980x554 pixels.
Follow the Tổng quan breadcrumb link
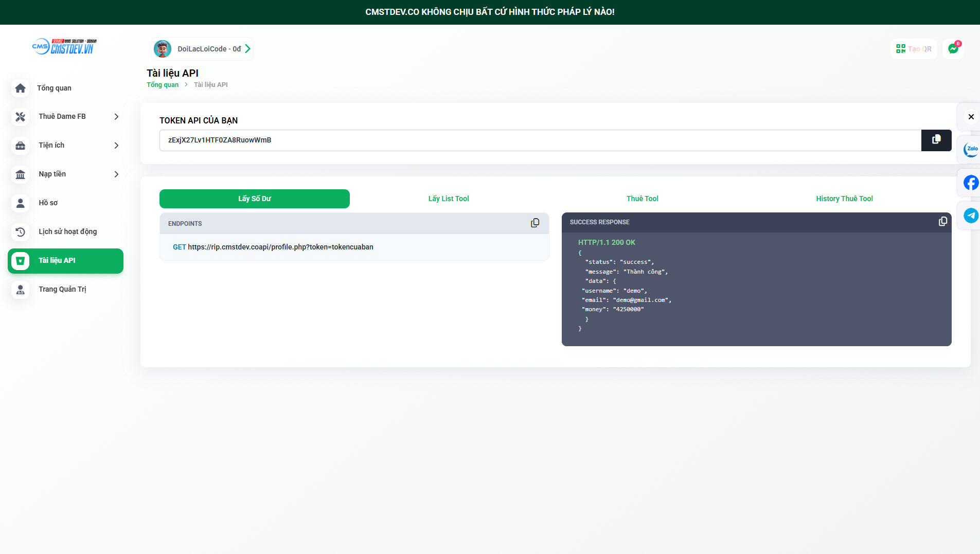point(163,85)
